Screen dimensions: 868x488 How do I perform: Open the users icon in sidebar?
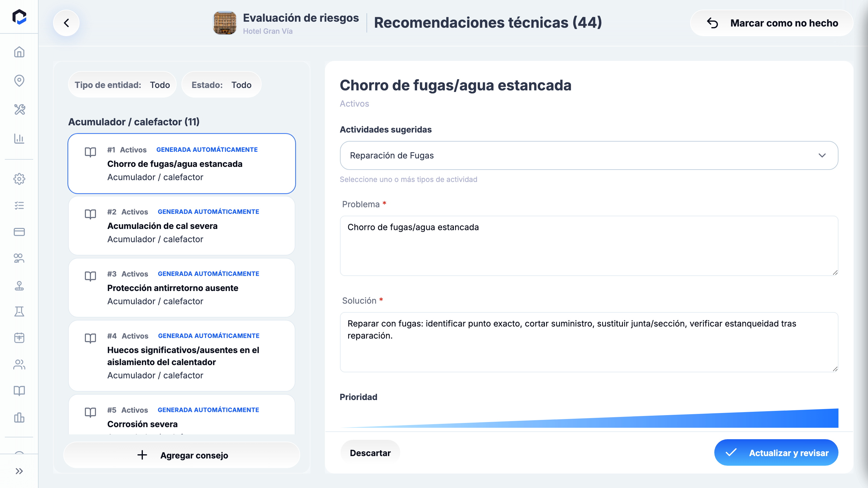pos(19,364)
